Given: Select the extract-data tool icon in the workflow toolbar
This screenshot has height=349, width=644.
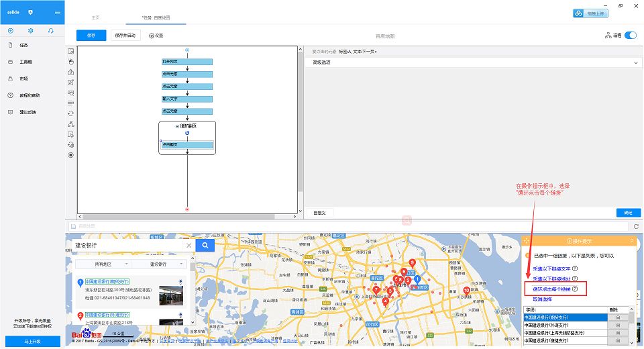Looking at the screenshot, I should tap(70, 72).
